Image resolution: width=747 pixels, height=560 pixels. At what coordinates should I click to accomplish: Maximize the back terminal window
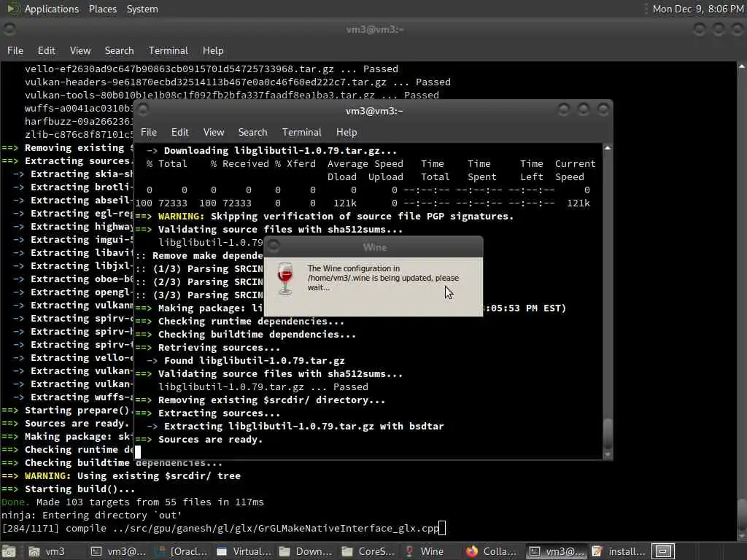coord(719,29)
